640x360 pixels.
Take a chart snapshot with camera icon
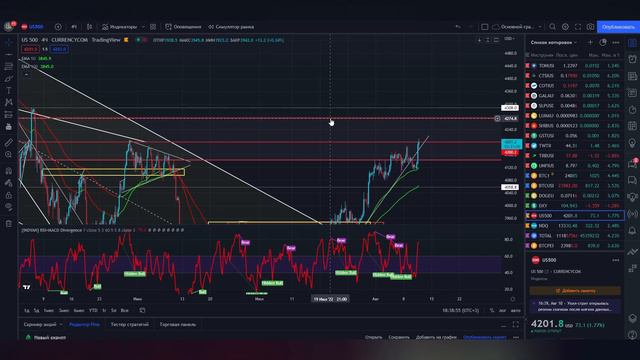click(x=591, y=27)
